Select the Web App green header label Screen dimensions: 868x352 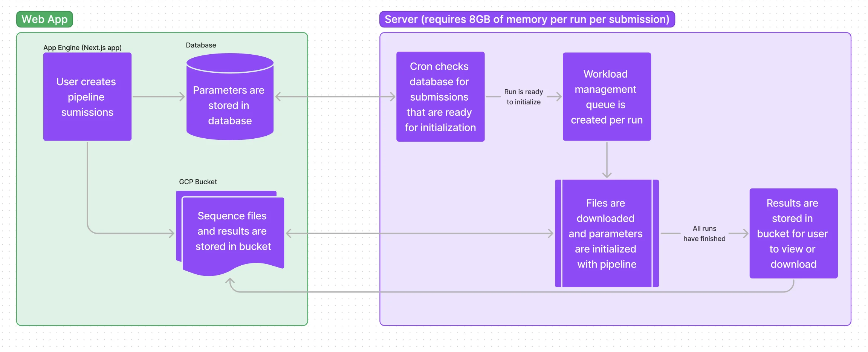pos(44,19)
